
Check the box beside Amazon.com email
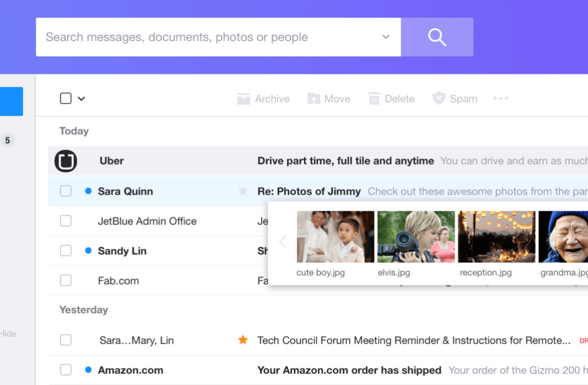click(66, 370)
